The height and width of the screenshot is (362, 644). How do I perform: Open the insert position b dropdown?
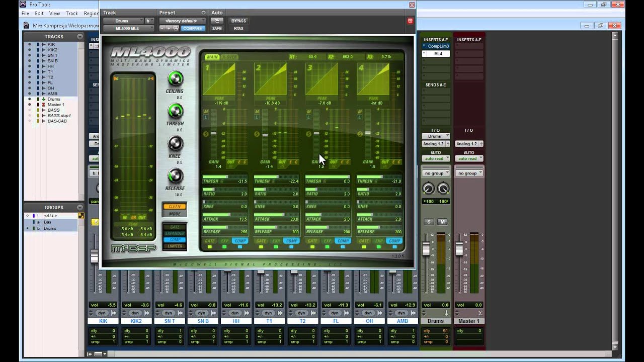(149, 21)
